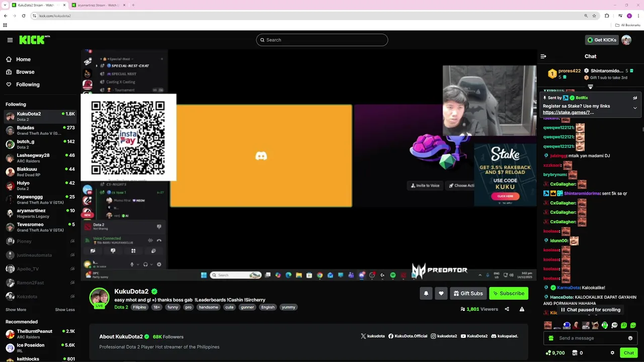644x362 pixels.
Task: Click Show More under Following
Action: tap(16, 310)
